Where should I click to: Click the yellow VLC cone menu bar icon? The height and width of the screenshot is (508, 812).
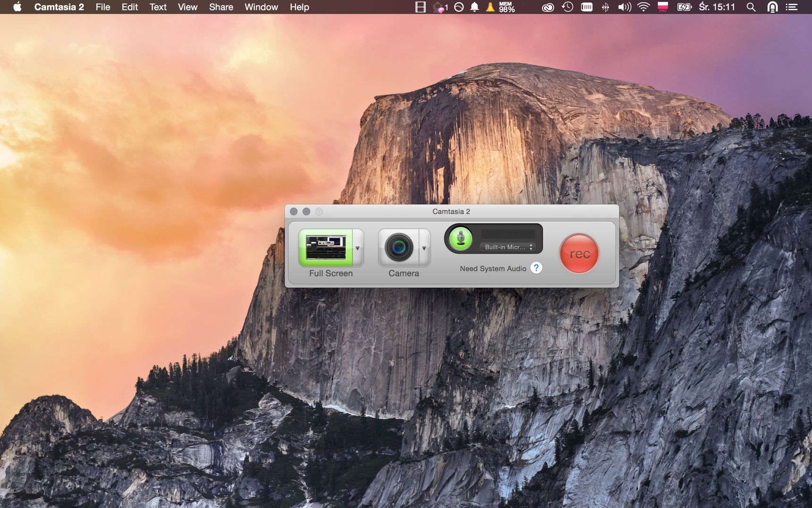coord(491,7)
